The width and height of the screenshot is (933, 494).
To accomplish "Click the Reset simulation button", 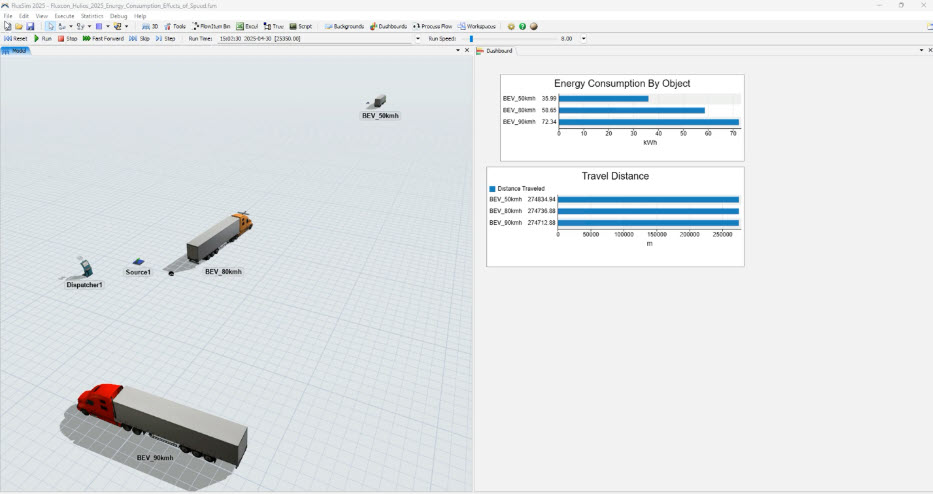I will [16, 38].
